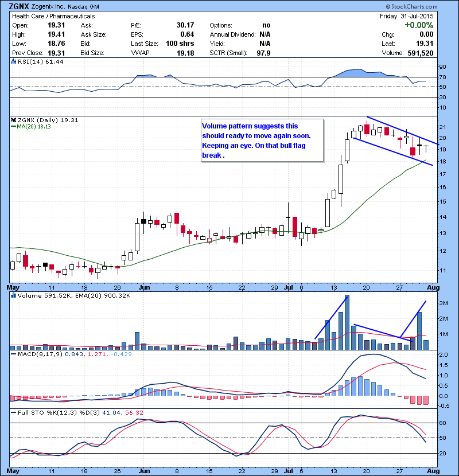Click the ZGNX (Daily) 19.31 legend
This screenshot has height=476, width=459.
click(48, 120)
